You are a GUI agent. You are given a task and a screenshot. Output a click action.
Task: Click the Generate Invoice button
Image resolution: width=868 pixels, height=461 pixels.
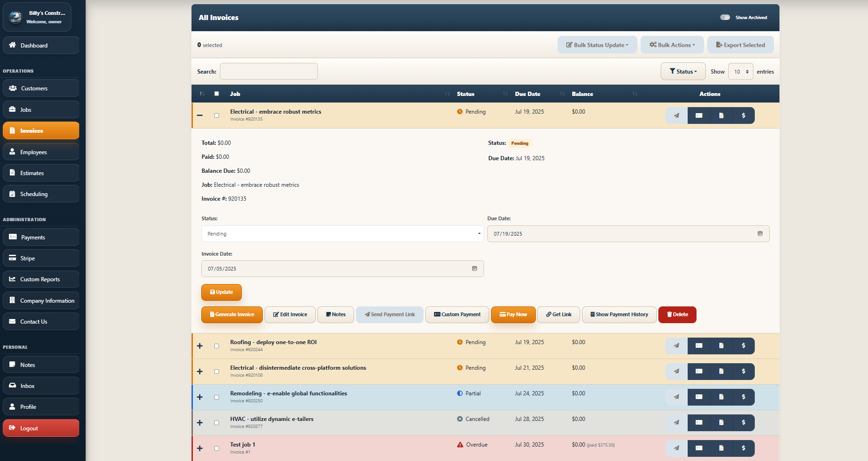click(x=232, y=315)
